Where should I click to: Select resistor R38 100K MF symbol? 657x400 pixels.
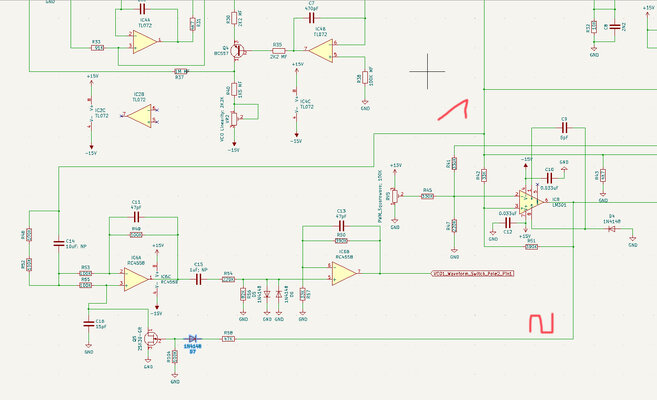point(365,77)
